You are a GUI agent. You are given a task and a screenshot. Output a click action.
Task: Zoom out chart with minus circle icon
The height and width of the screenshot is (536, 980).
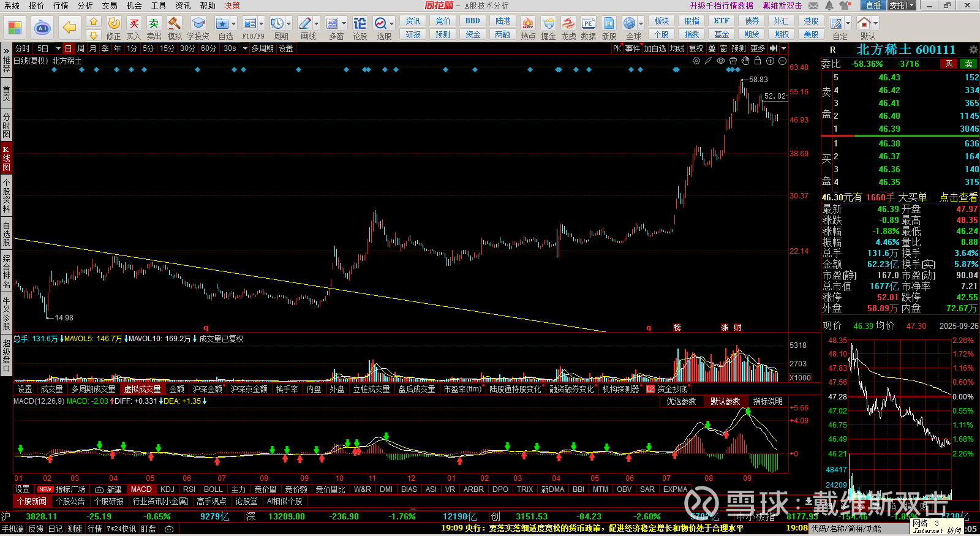[782, 61]
